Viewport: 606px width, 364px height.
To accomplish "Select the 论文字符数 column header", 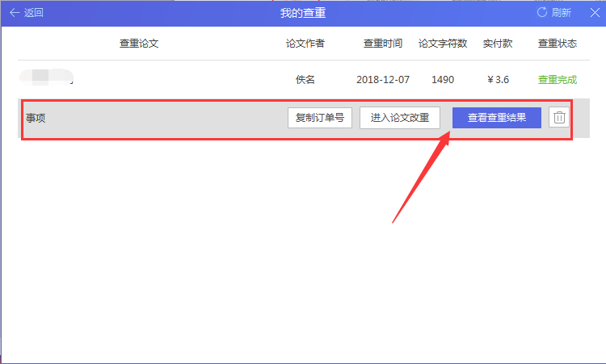I will [x=442, y=44].
